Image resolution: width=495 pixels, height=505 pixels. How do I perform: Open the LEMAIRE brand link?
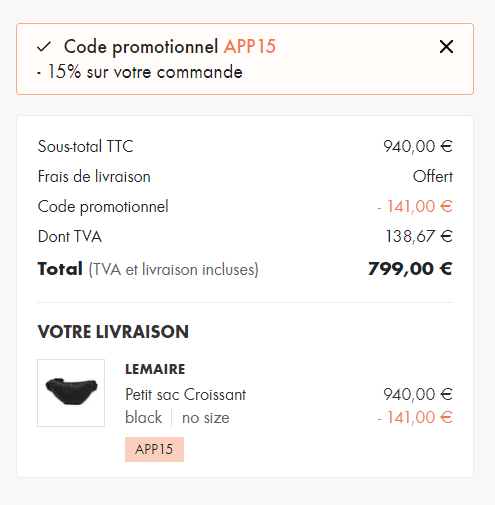click(155, 369)
